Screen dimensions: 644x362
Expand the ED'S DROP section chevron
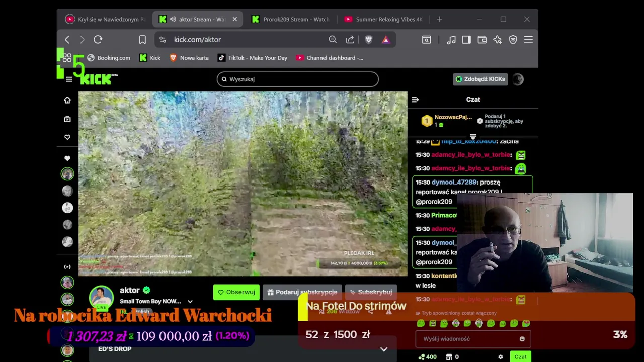[384, 349]
